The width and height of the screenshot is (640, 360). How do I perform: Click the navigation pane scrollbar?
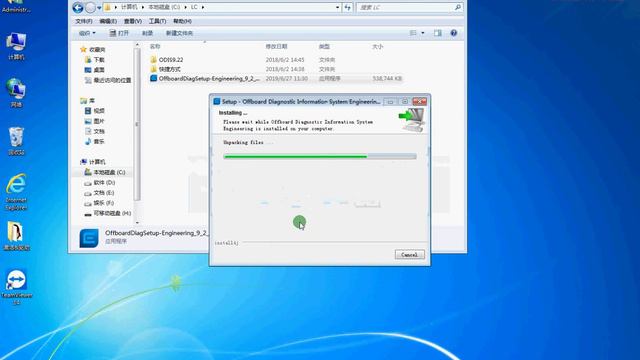(137, 124)
